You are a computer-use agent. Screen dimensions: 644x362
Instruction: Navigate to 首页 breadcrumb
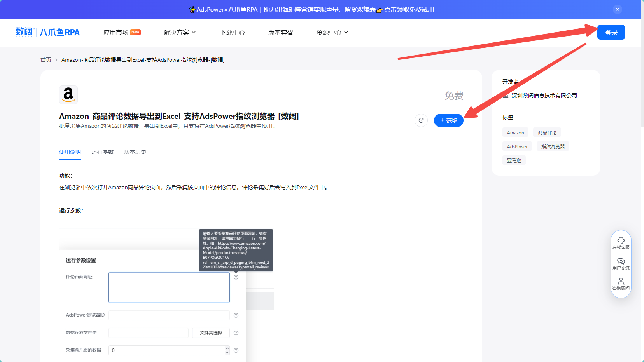coord(46,60)
